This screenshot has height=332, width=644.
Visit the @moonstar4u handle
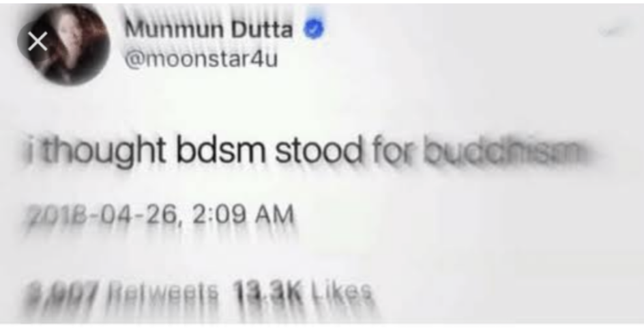pyautogui.click(x=201, y=59)
